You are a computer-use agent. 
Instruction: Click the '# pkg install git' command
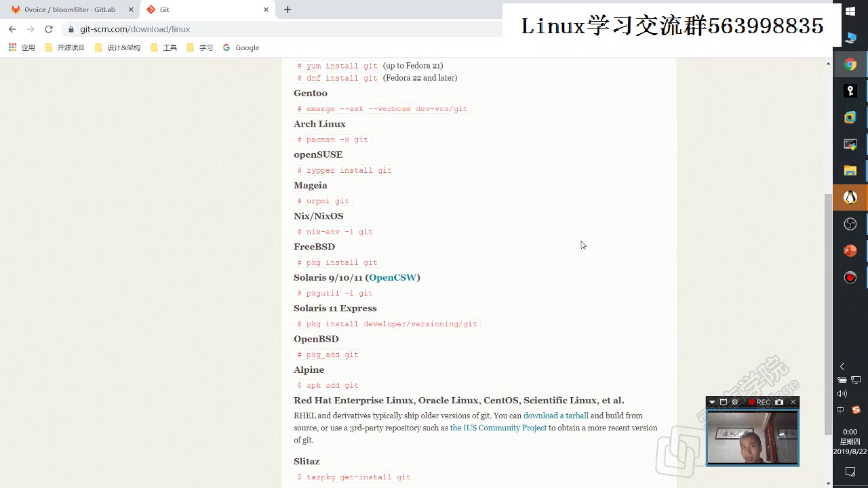337,262
